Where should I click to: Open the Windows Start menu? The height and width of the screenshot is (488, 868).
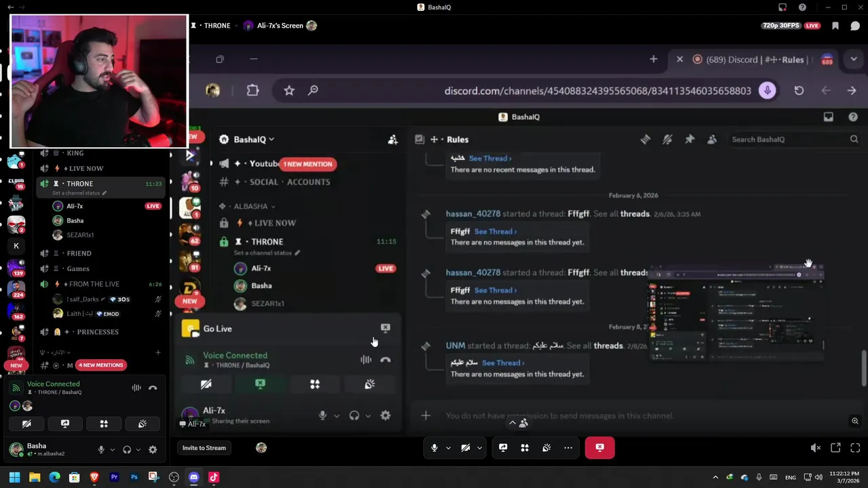[14, 477]
